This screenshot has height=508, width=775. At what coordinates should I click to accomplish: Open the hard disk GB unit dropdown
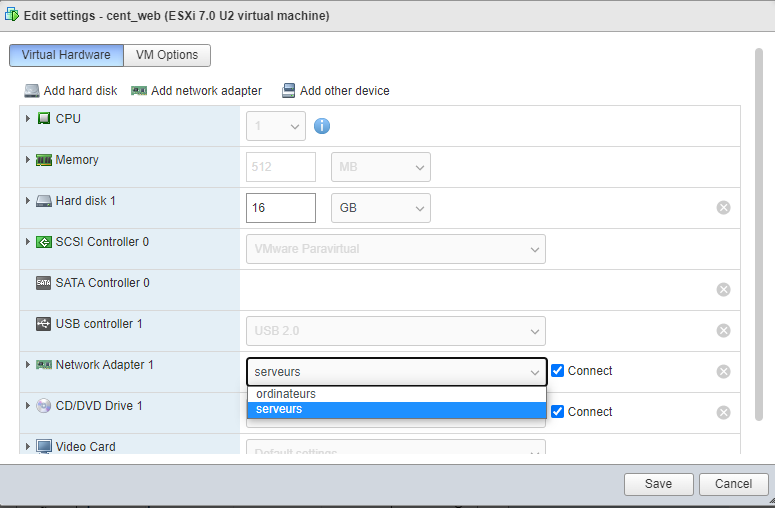tap(381, 208)
